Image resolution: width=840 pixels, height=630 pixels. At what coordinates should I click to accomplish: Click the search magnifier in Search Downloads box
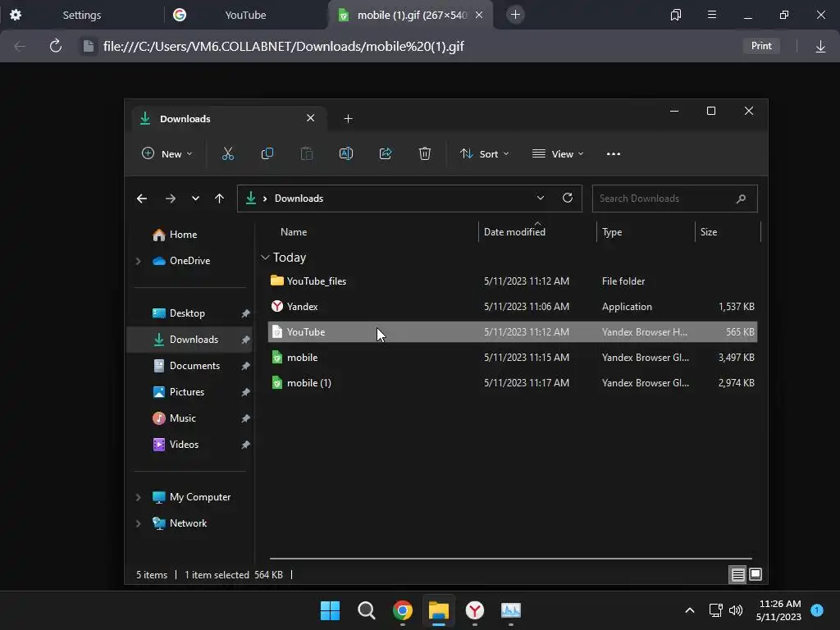[741, 199]
